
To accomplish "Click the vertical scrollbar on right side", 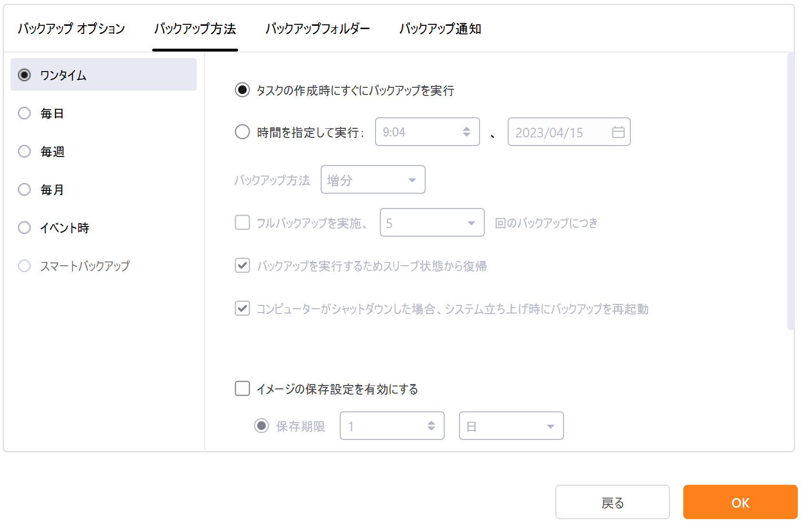I will click(x=791, y=191).
